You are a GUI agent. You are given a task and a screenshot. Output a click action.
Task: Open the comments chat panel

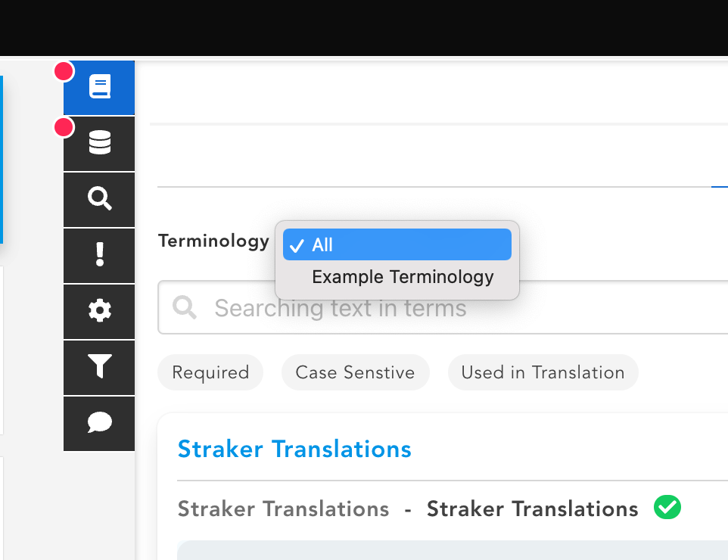click(x=99, y=423)
